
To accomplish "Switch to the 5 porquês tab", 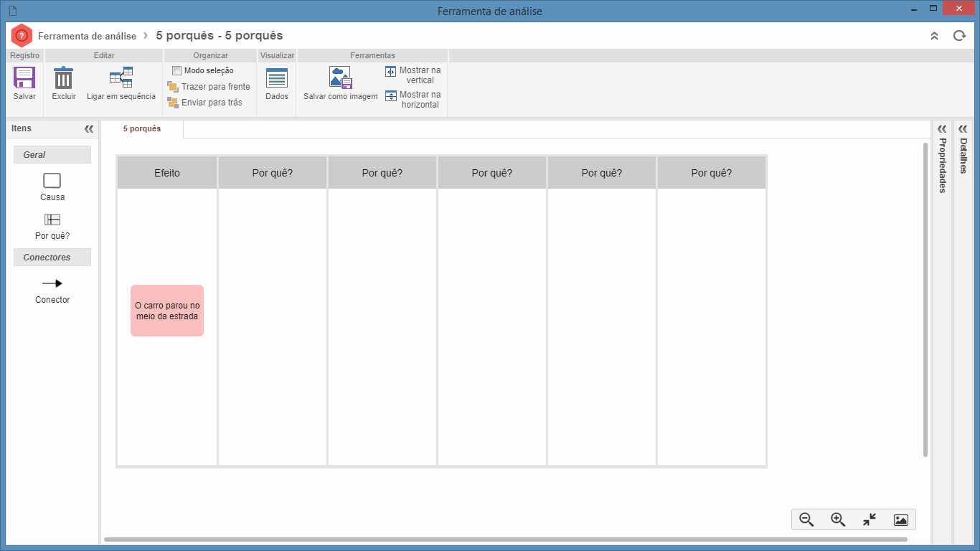I will click(142, 129).
